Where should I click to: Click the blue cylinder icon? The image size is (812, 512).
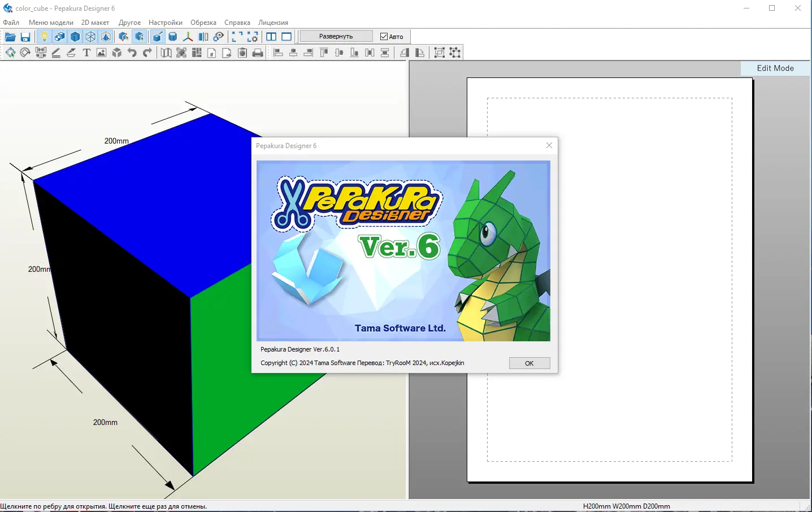173,37
